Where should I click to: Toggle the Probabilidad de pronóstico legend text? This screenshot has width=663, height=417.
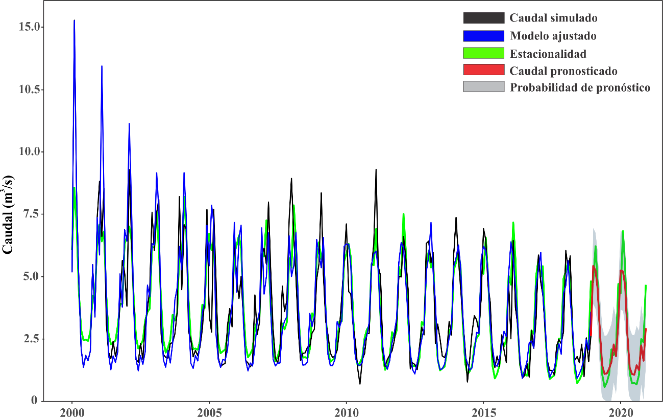pyautogui.click(x=580, y=88)
